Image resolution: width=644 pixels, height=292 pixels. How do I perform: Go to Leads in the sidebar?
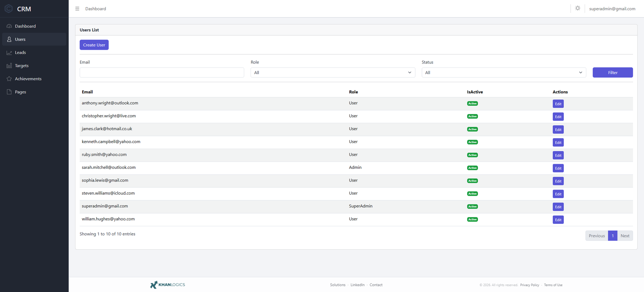34,52
